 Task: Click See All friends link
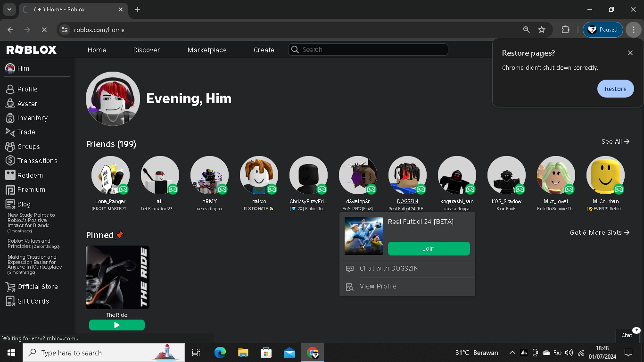point(616,141)
